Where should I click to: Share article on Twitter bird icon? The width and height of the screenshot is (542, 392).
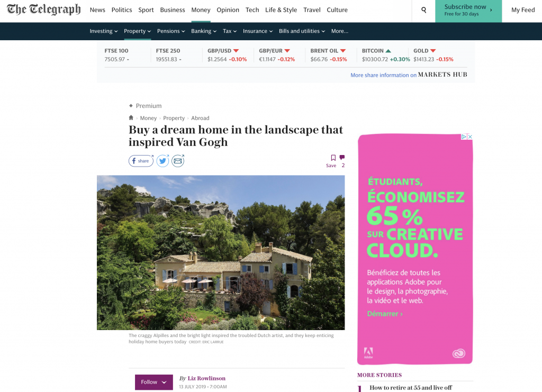pyautogui.click(x=163, y=161)
